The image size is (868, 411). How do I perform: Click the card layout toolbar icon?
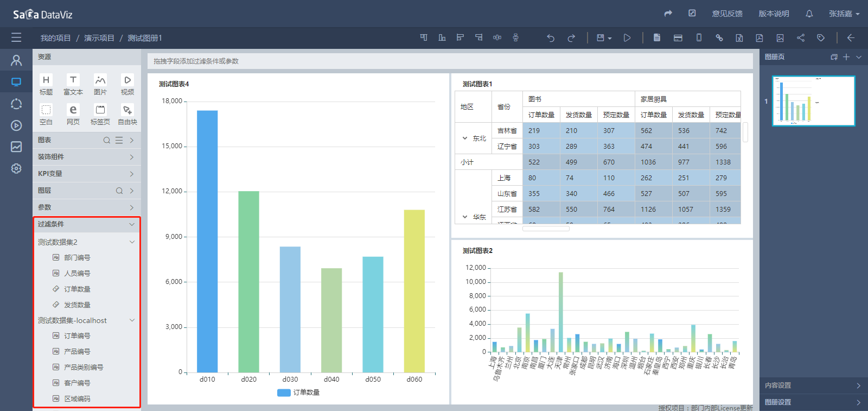tap(678, 37)
